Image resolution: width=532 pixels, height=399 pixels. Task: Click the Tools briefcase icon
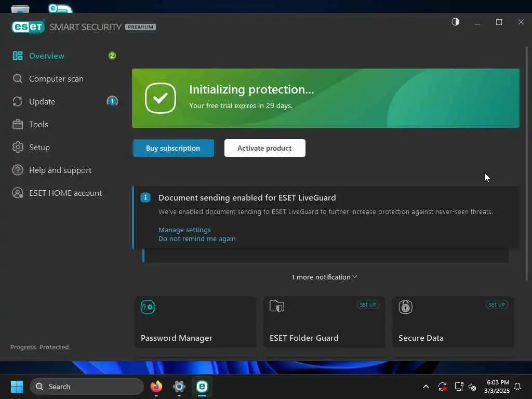point(18,125)
